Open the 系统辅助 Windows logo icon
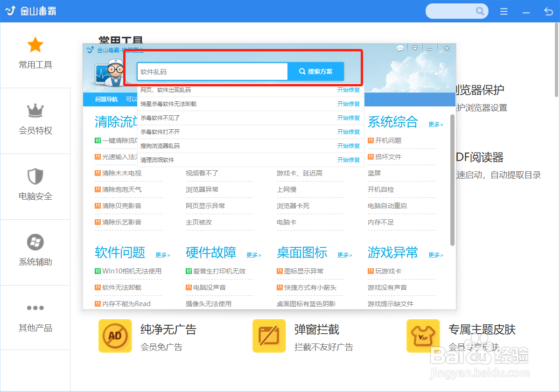Image resolution: width=560 pixels, height=392 pixels. tap(35, 242)
